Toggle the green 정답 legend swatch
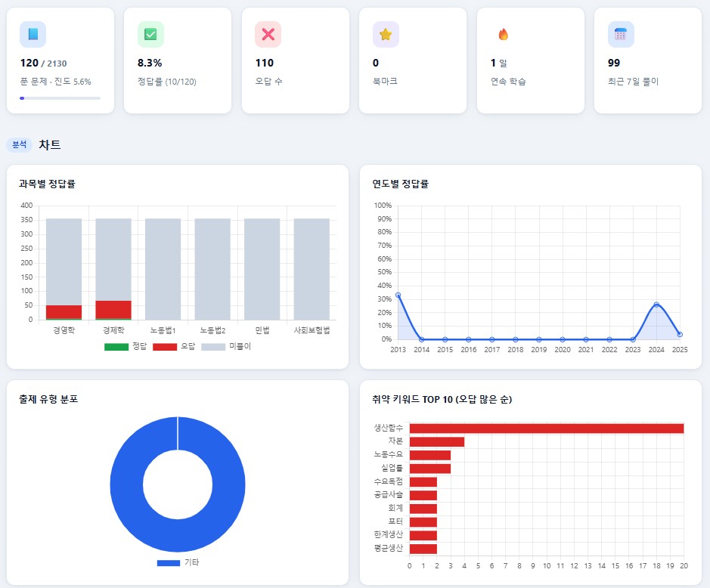 [x=116, y=347]
